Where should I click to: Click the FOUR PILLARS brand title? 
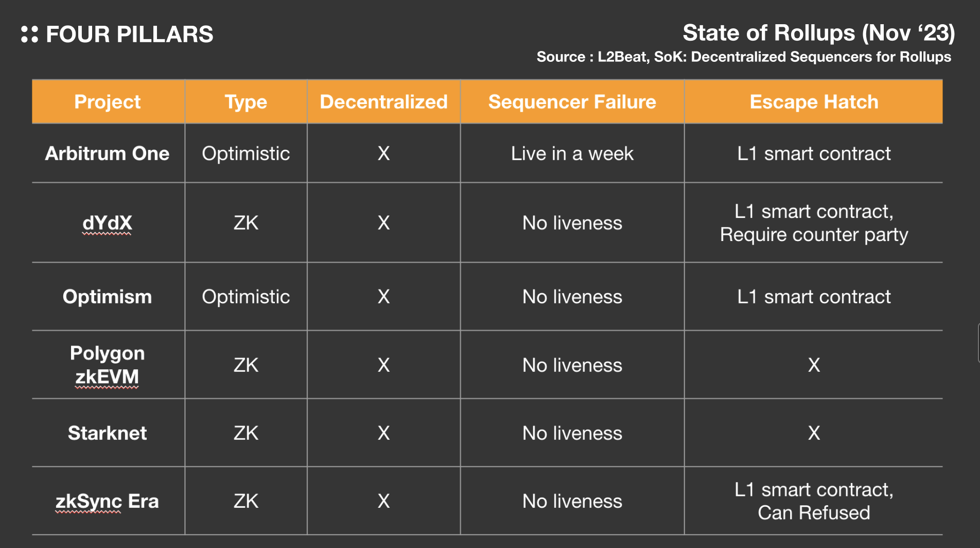coord(129,35)
